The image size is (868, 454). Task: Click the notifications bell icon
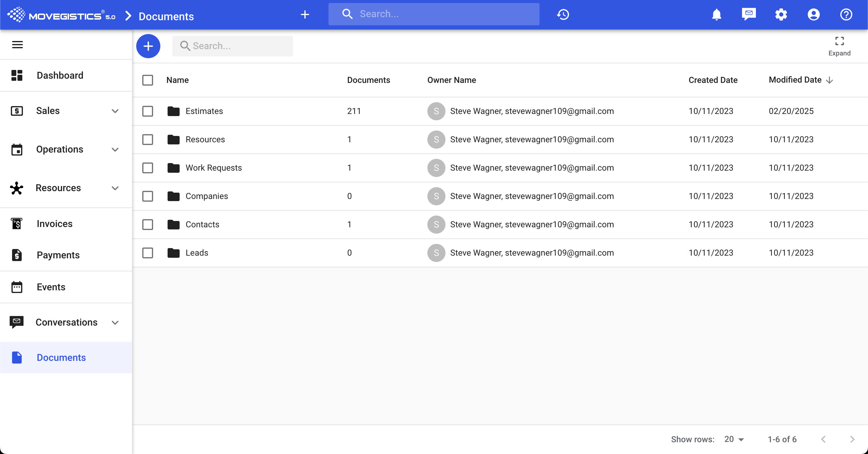(x=716, y=14)
